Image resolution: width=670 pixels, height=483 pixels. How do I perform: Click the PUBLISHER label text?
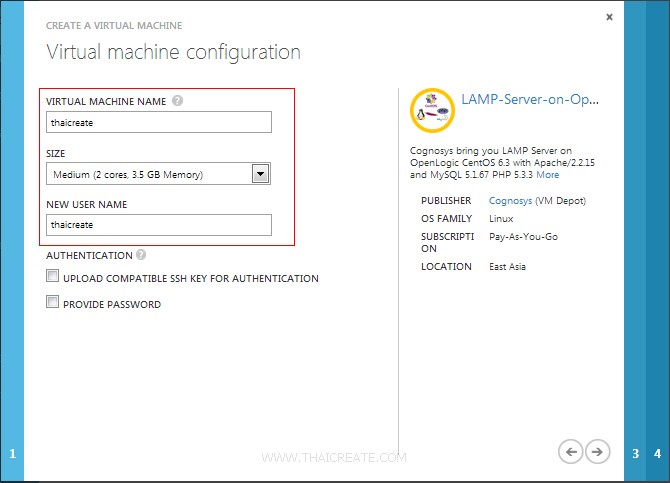pos(446,200)
